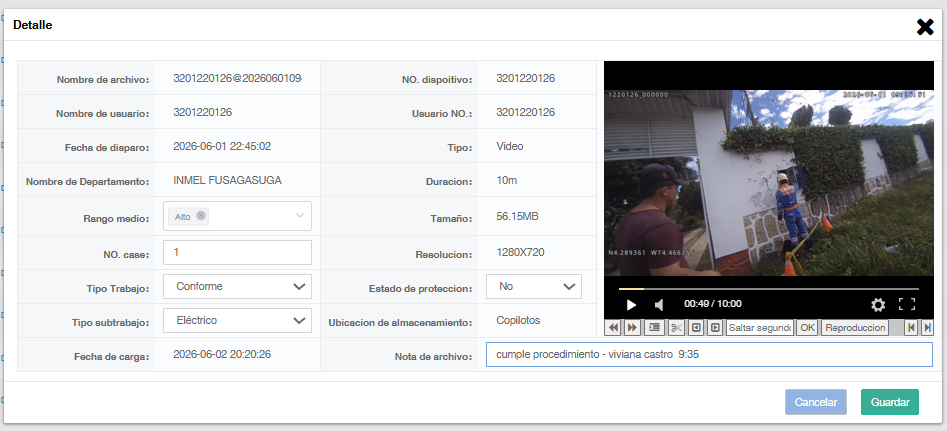Viewport: 947px width, 431px height.
Task: Click the Copilotos storage value
Action: [x=518, y=320]
